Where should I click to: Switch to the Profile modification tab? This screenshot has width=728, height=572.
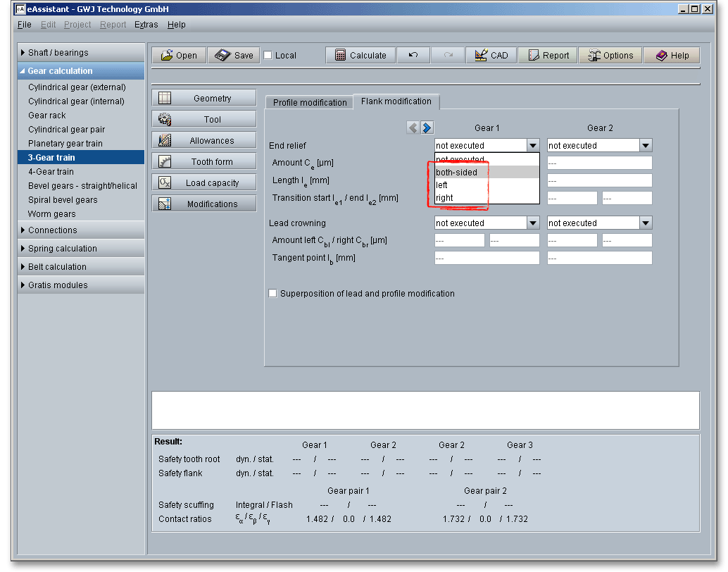coord(310,103)
